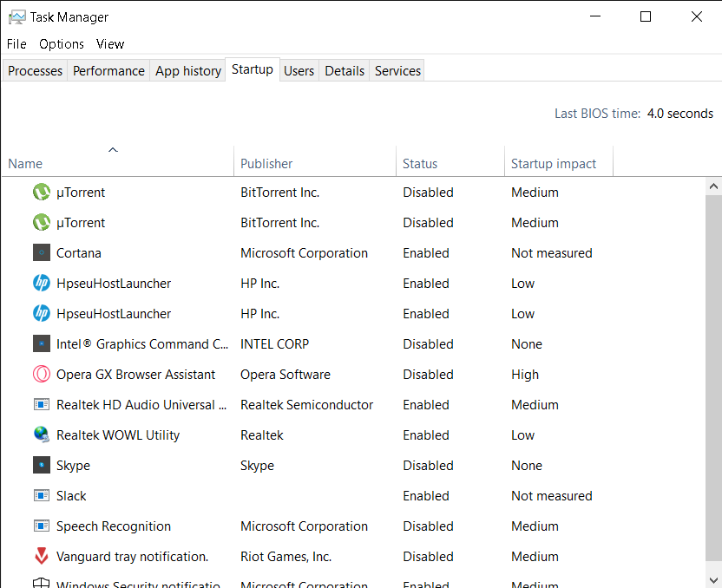The width and height of the screenshot is (722, 588).
Task: Switch to the Processes tab
Action: (x=35, y=71)
